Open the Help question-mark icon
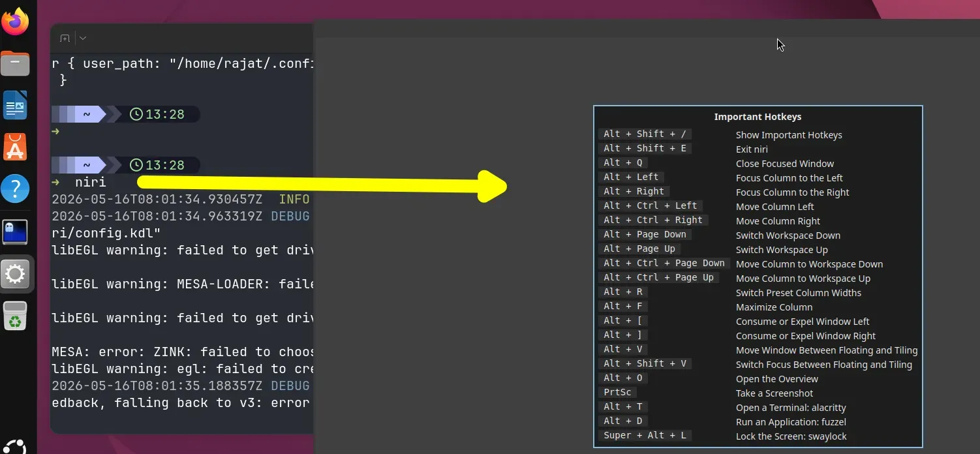The image size is (980, 454). tap(15, 189)
